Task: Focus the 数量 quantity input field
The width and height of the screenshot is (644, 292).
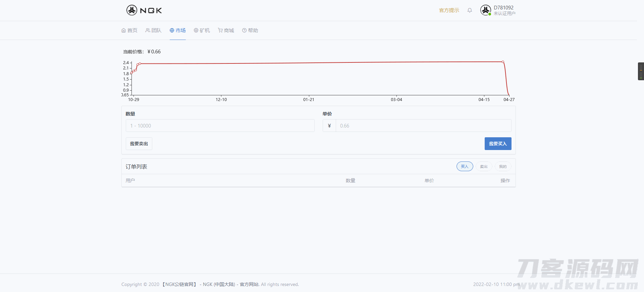Action: coord(220,126)
